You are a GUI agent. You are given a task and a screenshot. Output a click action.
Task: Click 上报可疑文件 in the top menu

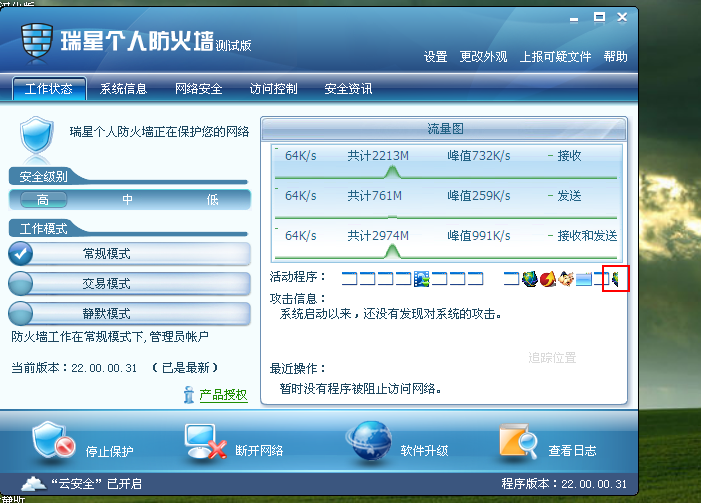[555, 57]
